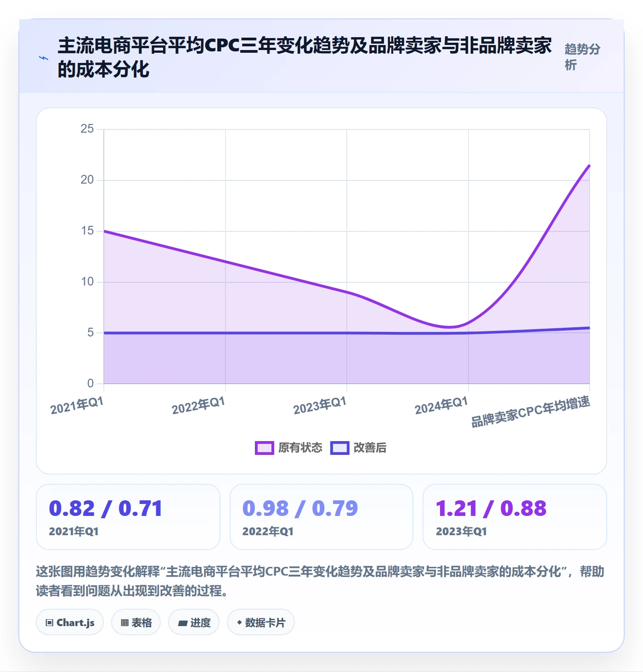Click the y-axis value 20
643x672 pixels.
pyautogui.click(x=87, y=180)
